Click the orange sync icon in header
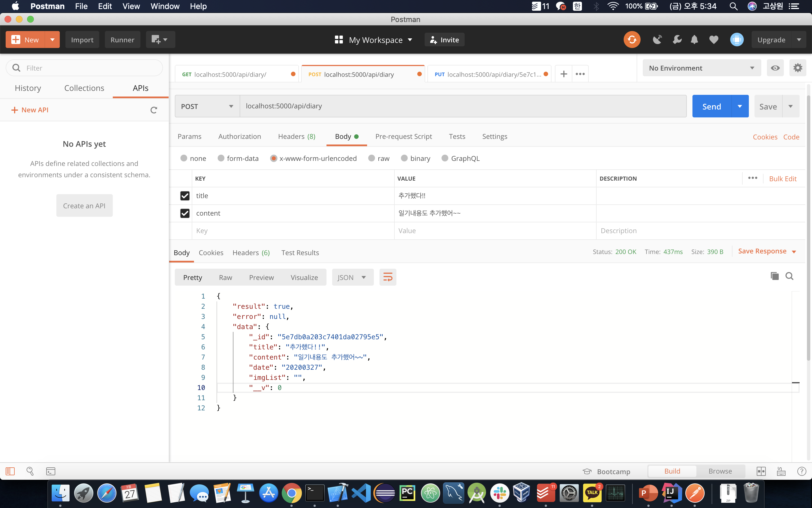Viewport: 812px width, 508px height. coord(632,40)
